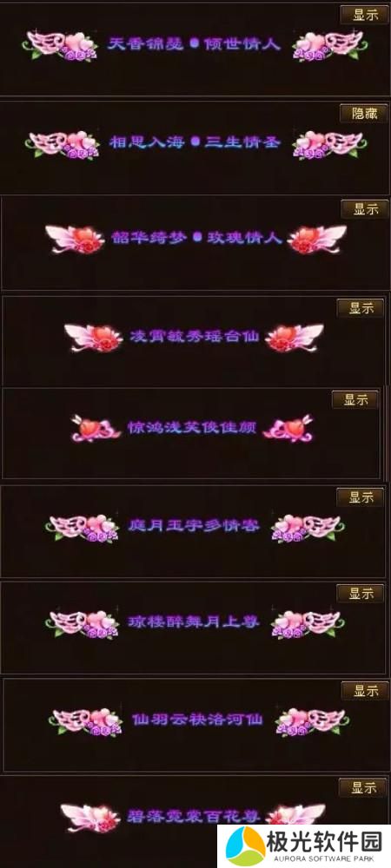Image resolution: width=391 pixels, height=868 pixels.
Task: Click right rose-wing icon beside 玫瑰情人
Action: pyautogui.click(x=316, y=240)
